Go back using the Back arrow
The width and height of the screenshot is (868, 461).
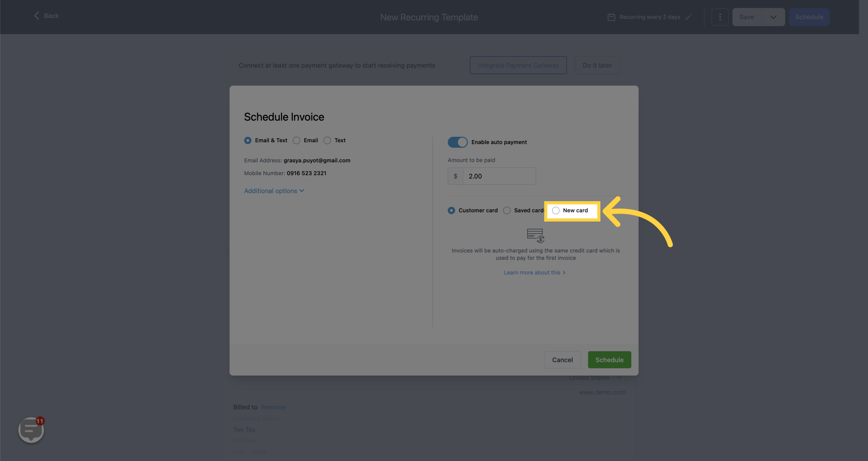46,16
